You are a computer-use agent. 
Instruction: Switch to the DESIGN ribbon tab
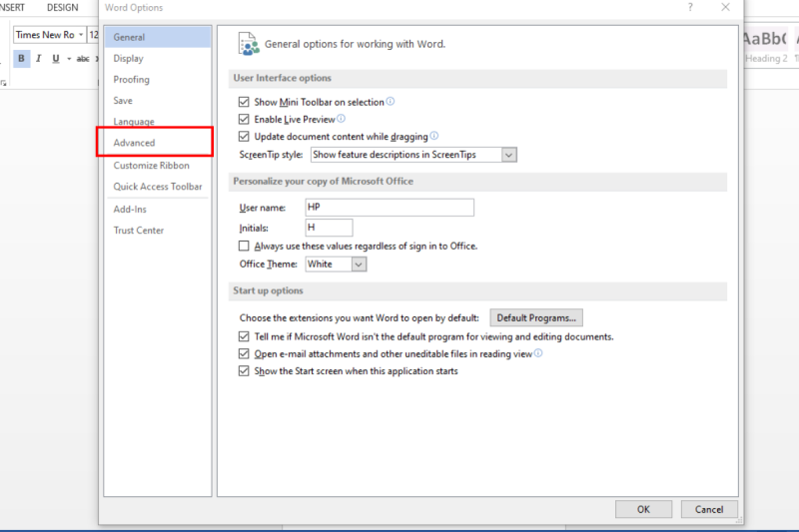63,8
